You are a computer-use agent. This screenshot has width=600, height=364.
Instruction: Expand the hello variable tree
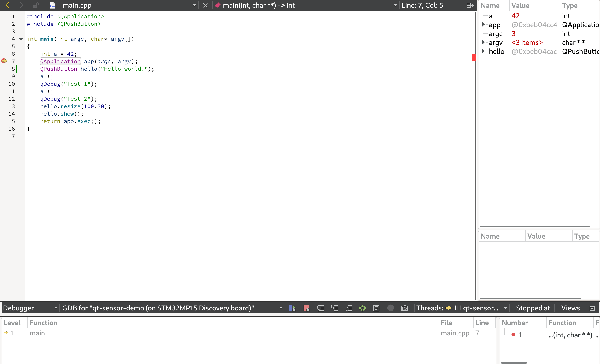483,51
